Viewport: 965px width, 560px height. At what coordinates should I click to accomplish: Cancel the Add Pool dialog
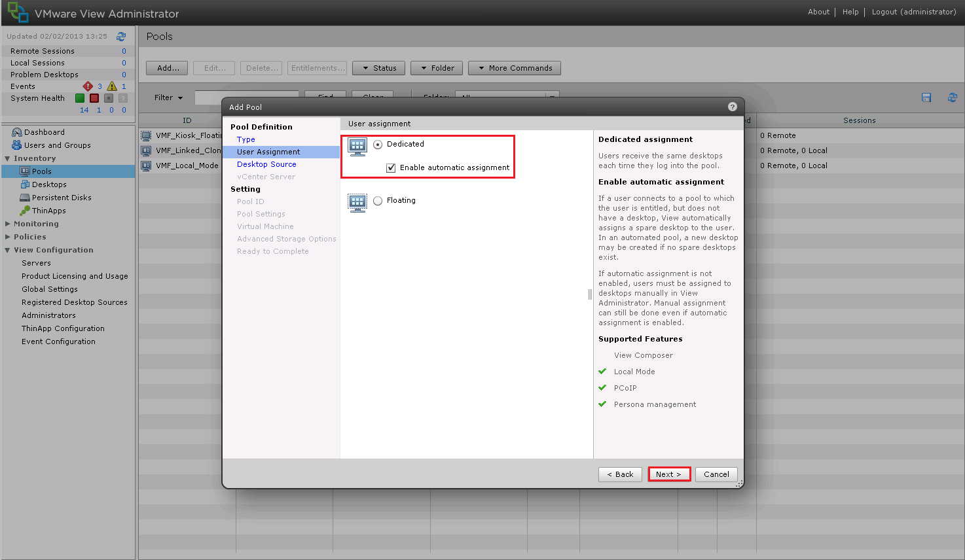716,474
